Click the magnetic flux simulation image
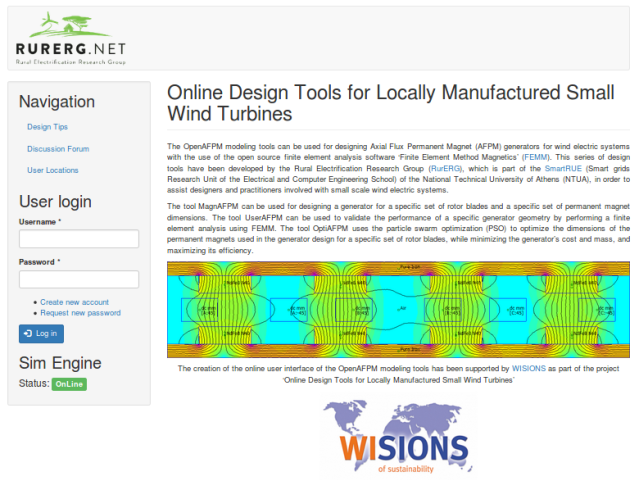639x490 pixels. click(x=399, y=311)
